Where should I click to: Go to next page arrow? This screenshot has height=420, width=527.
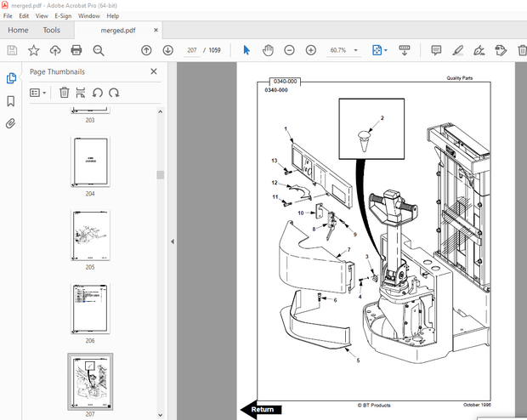pos(167,50)
